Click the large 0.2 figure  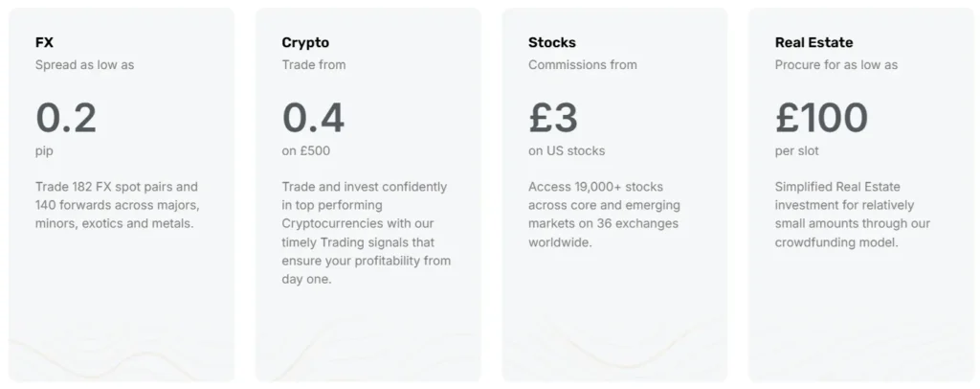point(66,118)
